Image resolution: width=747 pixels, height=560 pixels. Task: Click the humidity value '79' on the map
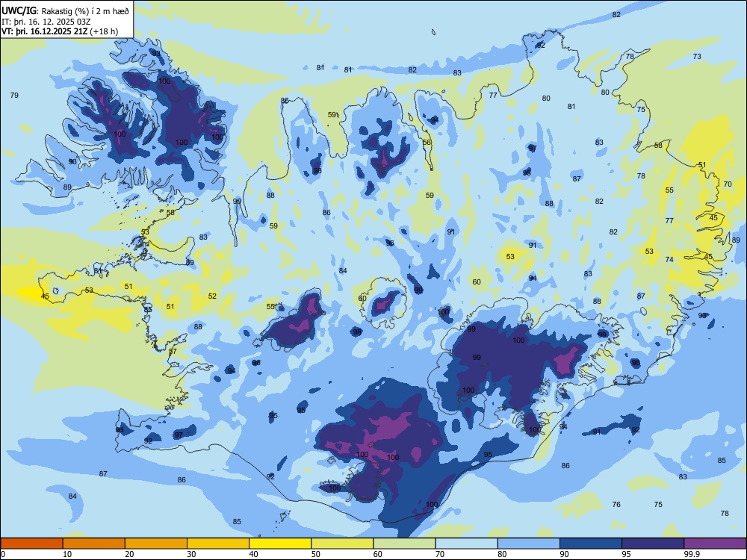tap(14, 96)
